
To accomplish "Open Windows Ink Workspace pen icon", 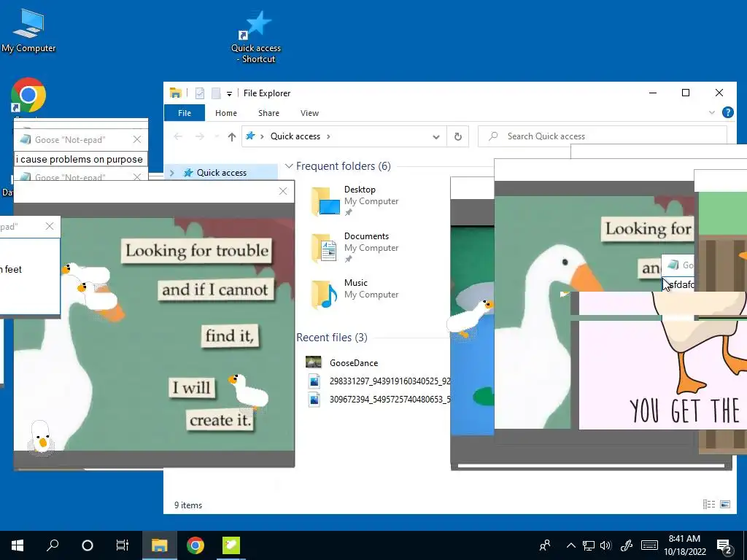I will (626, 545).
